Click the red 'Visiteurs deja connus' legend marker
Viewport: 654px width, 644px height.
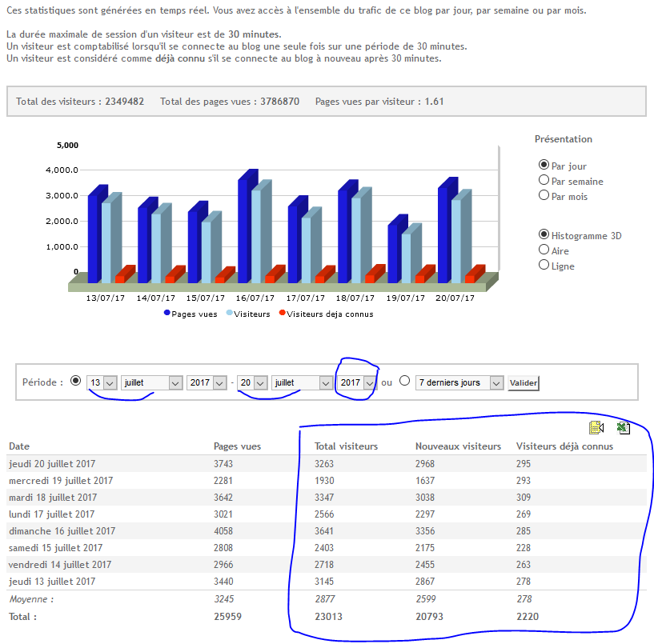pyautogui.click(x=283, y=313)
